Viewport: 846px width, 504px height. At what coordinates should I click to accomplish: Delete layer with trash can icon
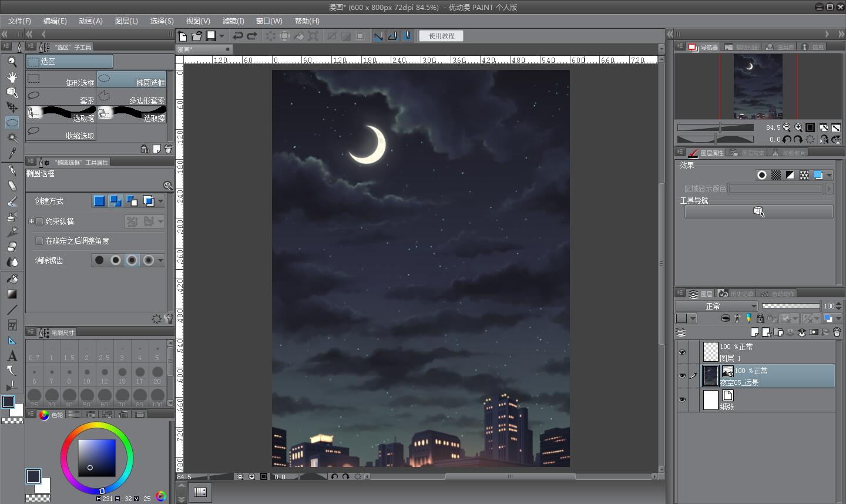click(837, 332)
